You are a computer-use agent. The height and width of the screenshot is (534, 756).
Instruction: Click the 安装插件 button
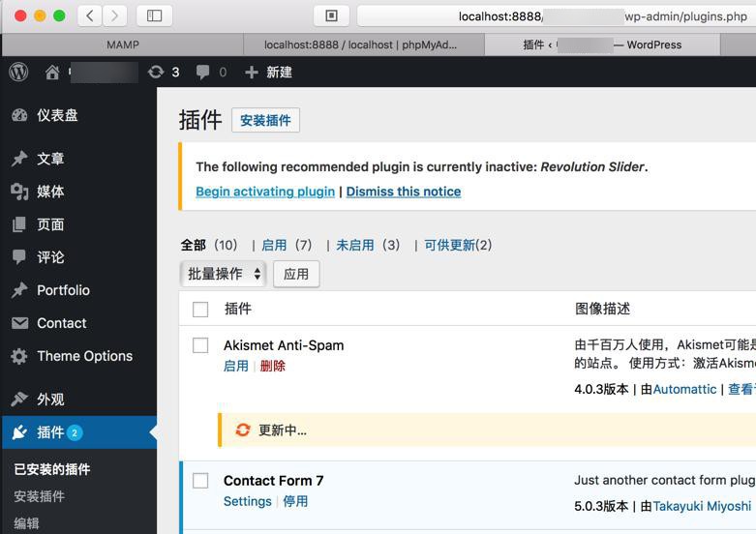point(265,120)
